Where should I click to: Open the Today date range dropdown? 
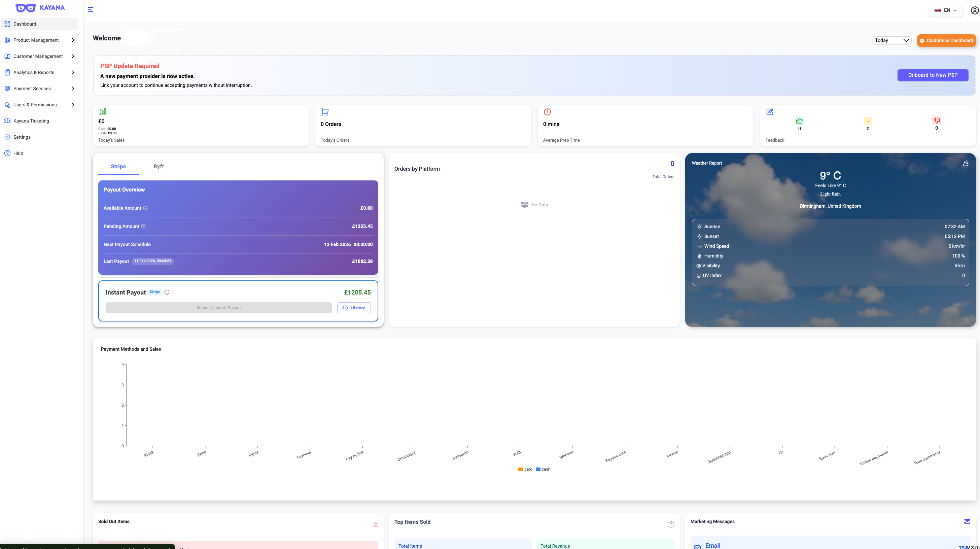(x=891, y=40)
